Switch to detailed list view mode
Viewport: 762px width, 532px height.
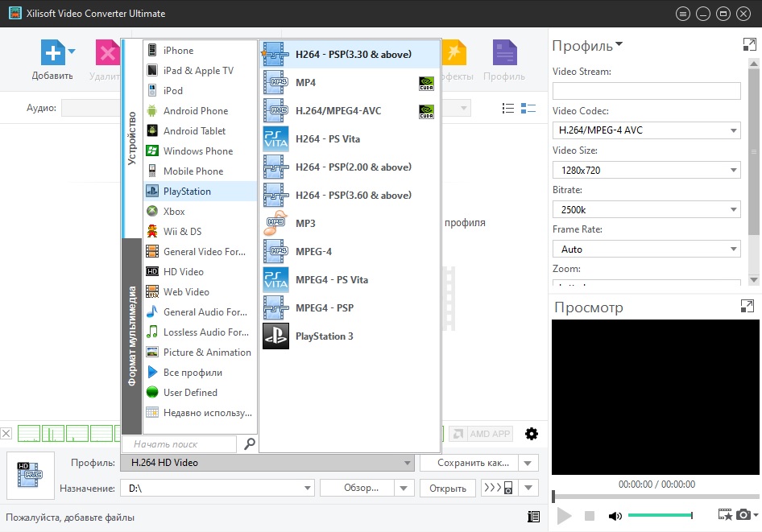tap(508, 108)
